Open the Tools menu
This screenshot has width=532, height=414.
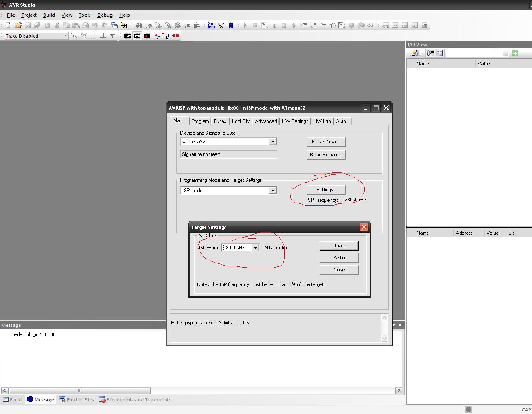click(x=85, y=15)
